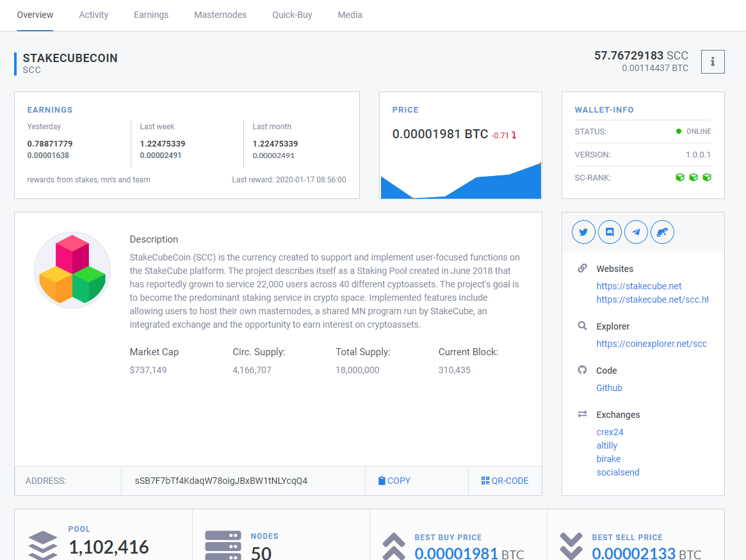Open the Github code link
Screen dimensions: 746x560
(610, 388)
